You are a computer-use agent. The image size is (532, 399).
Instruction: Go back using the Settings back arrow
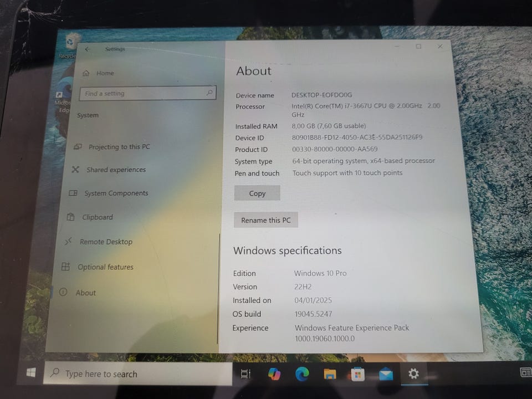coord(87,49)
